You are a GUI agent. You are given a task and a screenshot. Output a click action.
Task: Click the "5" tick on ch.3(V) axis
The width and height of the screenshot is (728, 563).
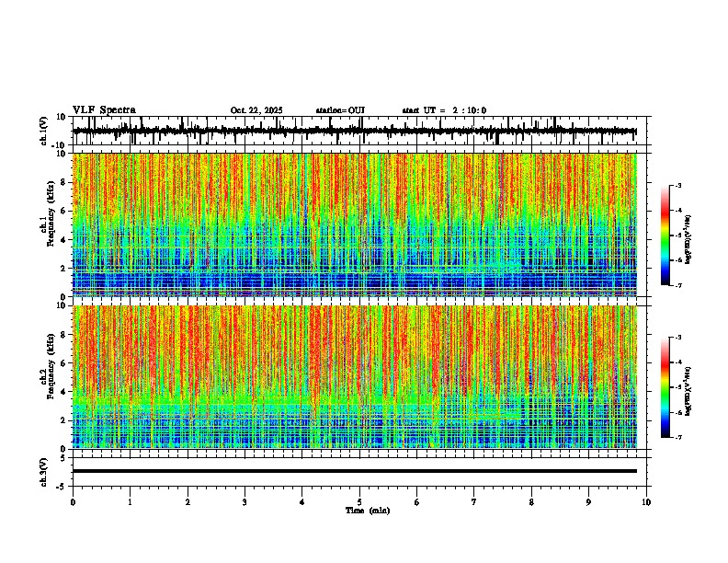(x=64, y=458)
